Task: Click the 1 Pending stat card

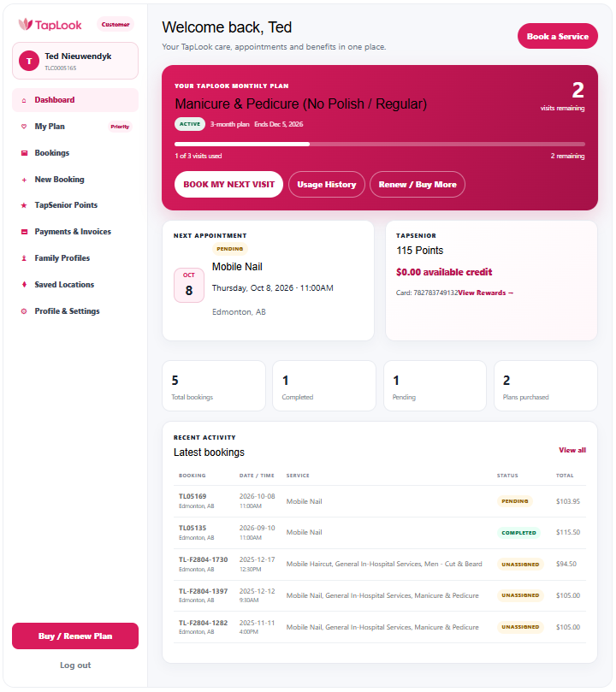Action: [435, 386]
